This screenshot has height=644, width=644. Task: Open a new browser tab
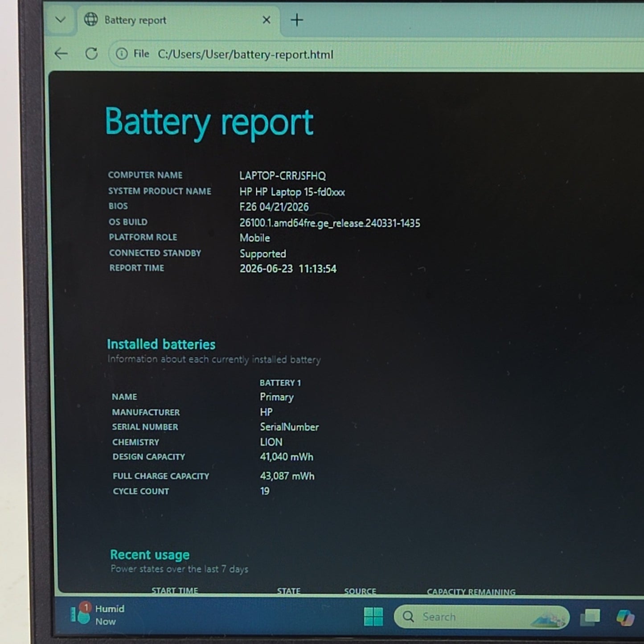297,20
